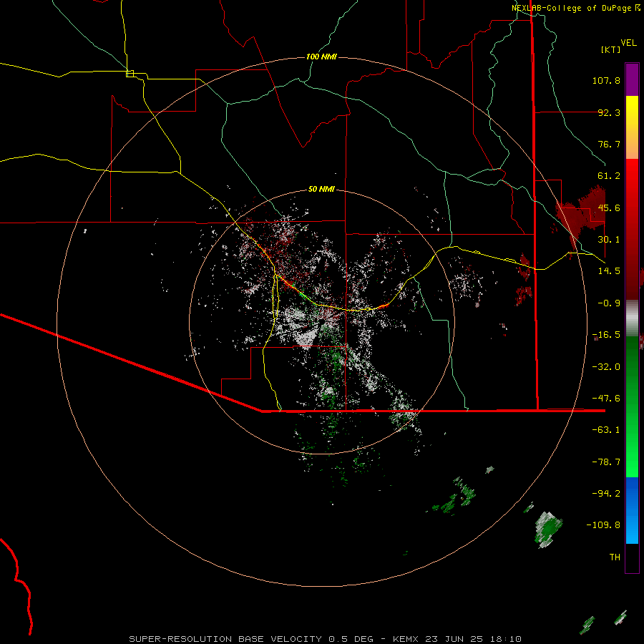
Task: Click the 100 NMI range ring label
Action: pos(321,57)
